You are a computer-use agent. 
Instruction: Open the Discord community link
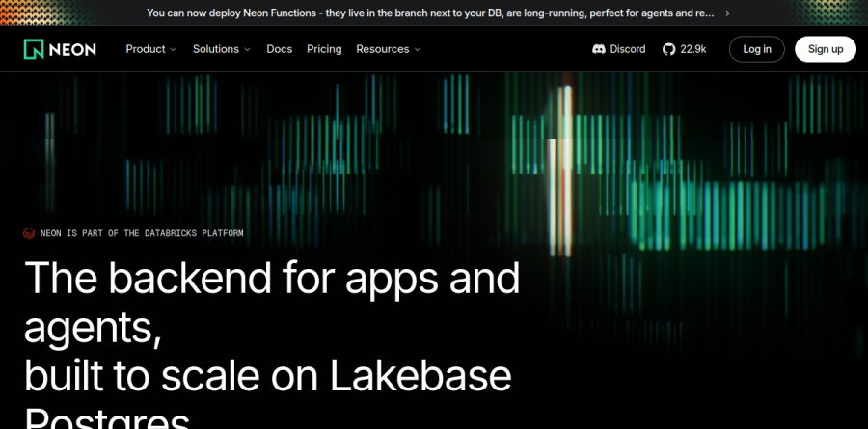coord(619,49)
